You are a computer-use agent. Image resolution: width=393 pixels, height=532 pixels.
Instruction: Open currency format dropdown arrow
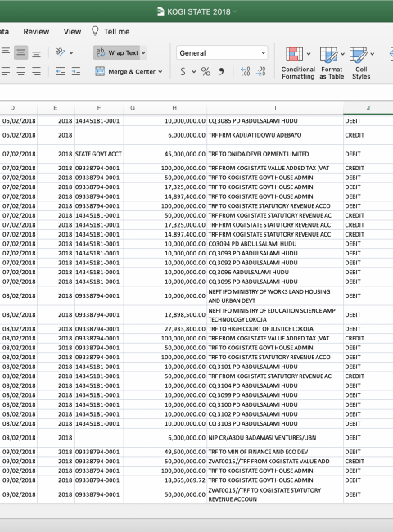pos(194,71)
